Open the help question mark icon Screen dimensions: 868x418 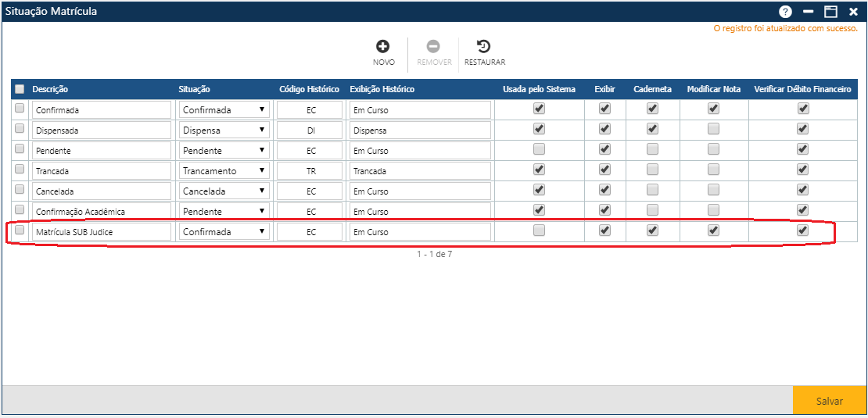click(x=785, y=12)
